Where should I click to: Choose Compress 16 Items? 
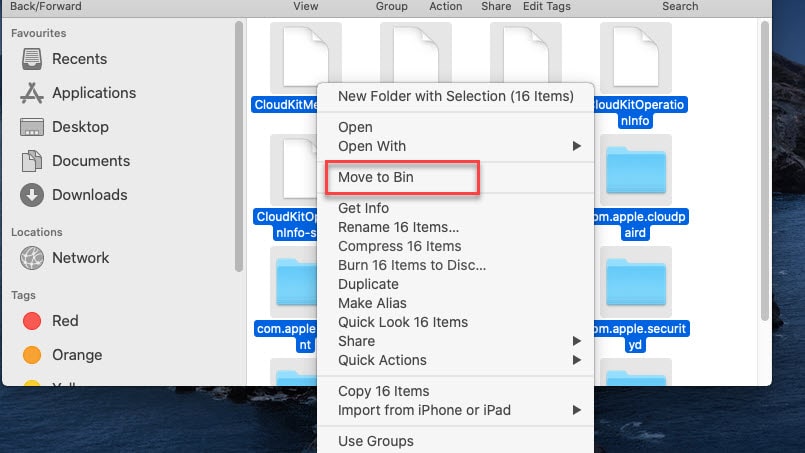(x=455, y=246)
